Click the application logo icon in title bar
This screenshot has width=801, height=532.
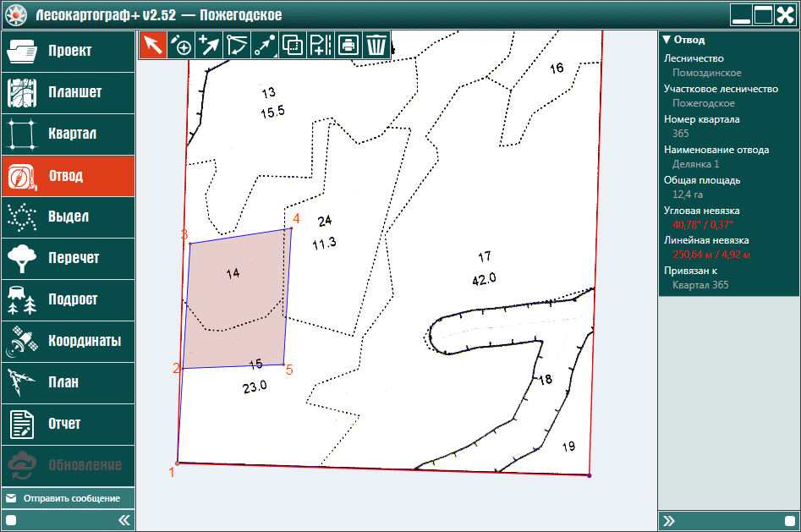pyautogui.click(x=16, y=15)
